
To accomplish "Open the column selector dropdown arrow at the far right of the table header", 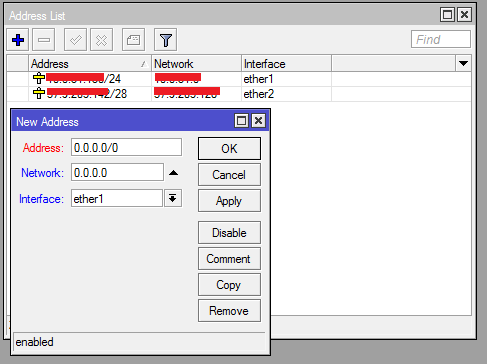I will pos(463,63).
